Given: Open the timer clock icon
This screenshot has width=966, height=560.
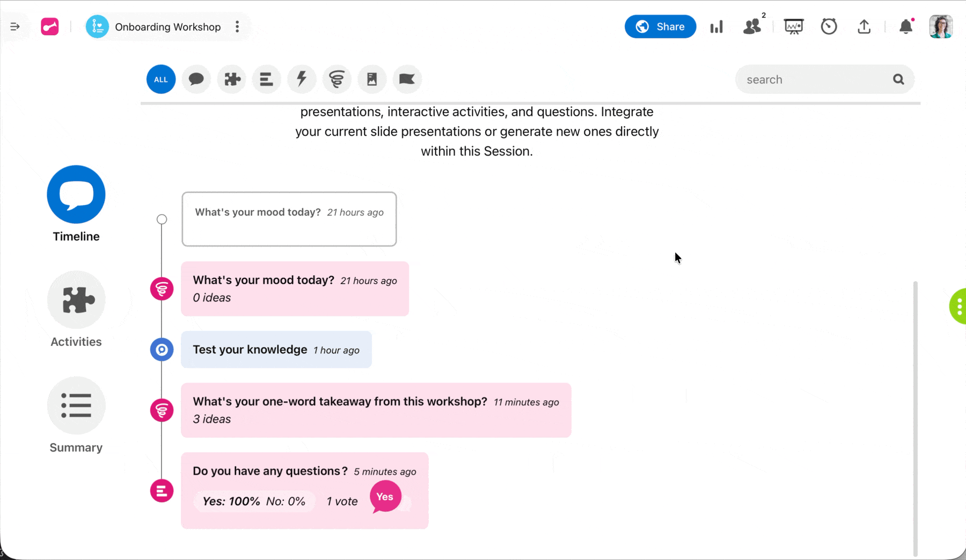Looking at the screenshot, I should tap(829, 26).
